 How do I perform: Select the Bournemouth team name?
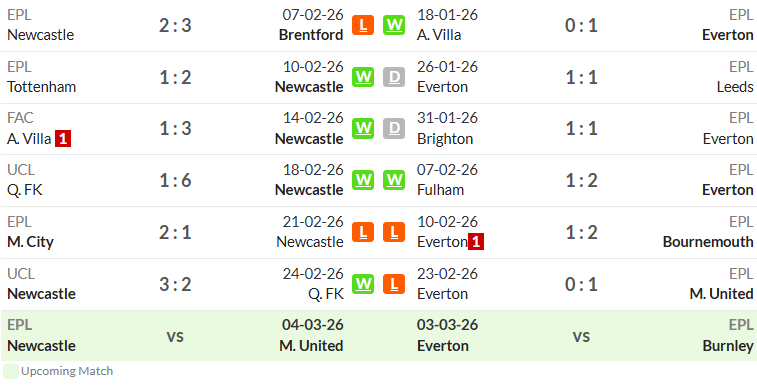[x=708, y=242]
